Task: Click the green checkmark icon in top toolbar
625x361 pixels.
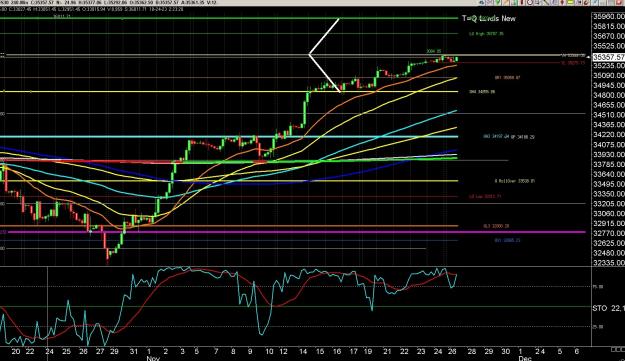Action: [498, 2]
